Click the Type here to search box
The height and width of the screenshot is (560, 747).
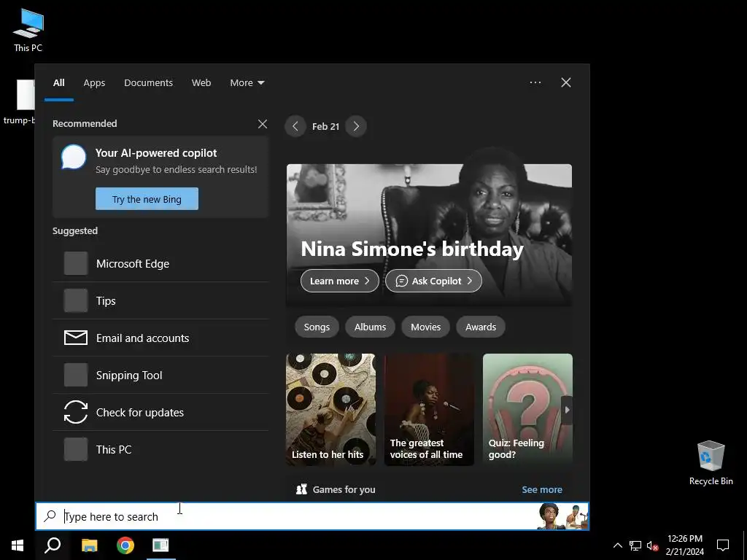[312, 517]
